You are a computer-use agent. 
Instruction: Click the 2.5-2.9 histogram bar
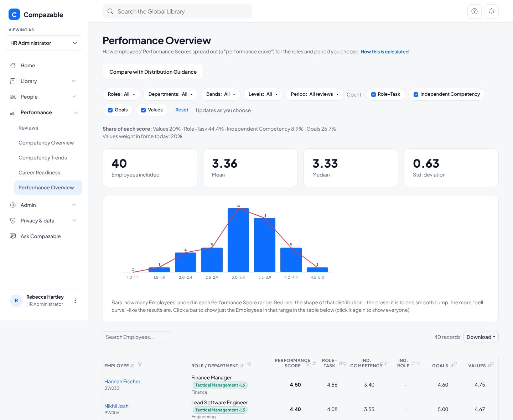coord(212,260)
